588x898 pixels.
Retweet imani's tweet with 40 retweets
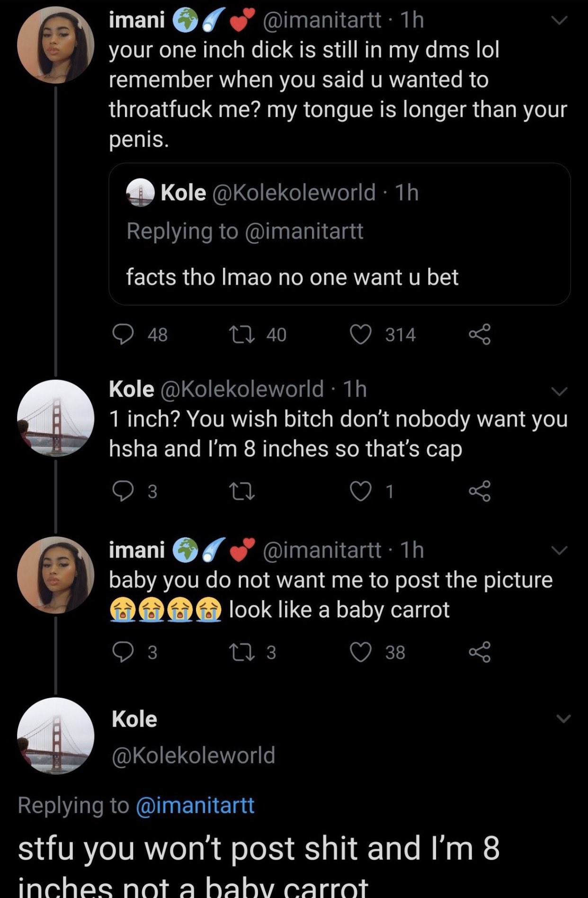coord(242,335)
